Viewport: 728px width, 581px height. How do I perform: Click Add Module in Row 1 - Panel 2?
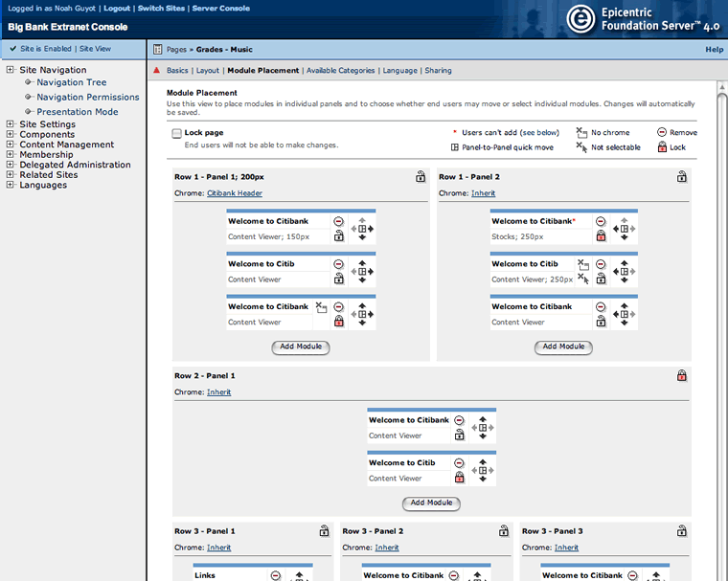pyautogui.click(x=563, y=347)
